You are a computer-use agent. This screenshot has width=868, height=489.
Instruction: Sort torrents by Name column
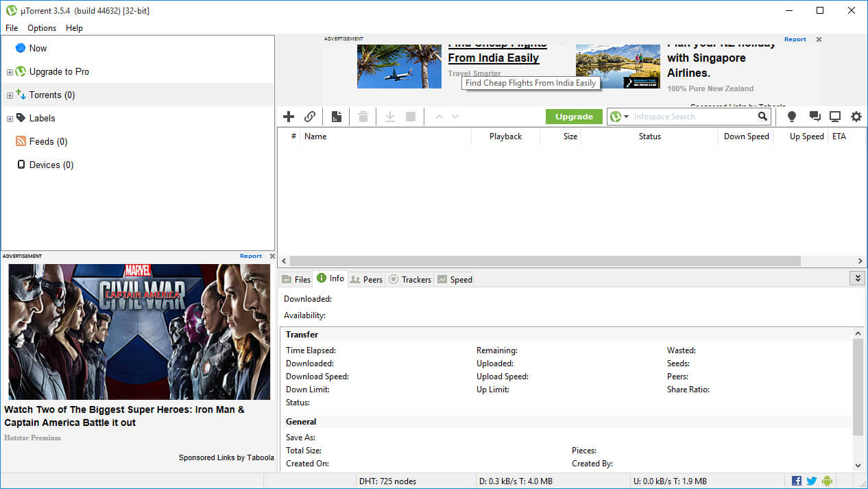[386, 136]
